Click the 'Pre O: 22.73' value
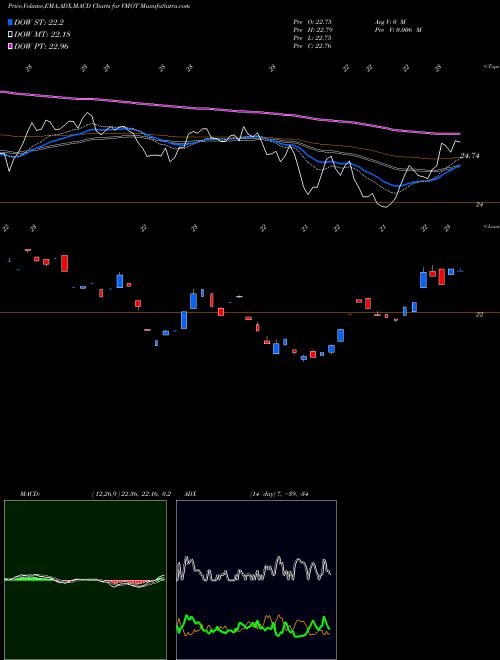The width and height of the screenshot is (500, 660). click(313, 21)
